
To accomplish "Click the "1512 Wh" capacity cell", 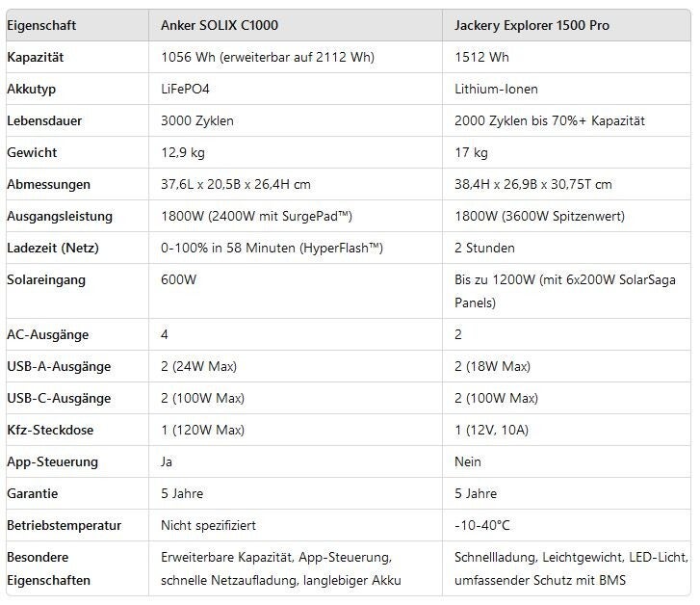I will (481, 57).
